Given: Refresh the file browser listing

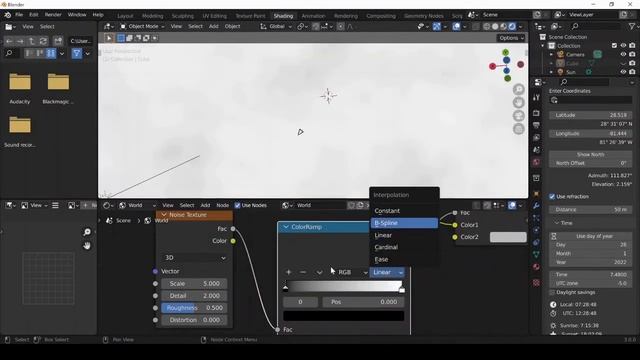Looking at the screenshot, I should coord(43,41).
